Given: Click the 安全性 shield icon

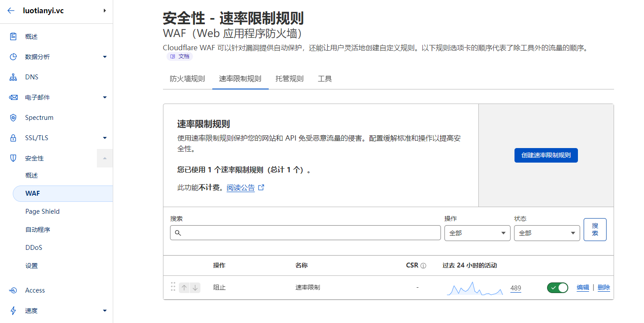Looking at the screenshot, I should 13,158.
